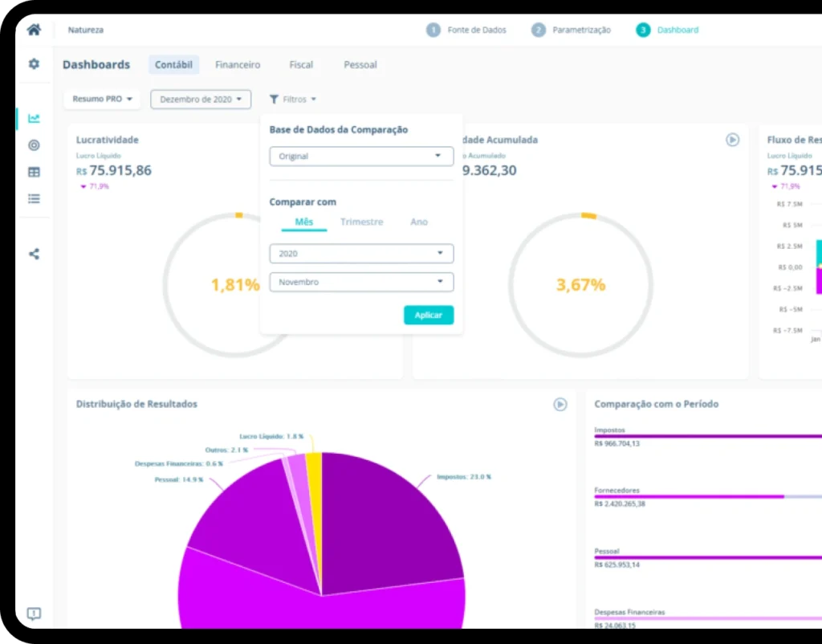The height and width of the screenshot is (644, 822).
Task: Click Fonte de Dados step label
Action: pyautogui.click(x=477, y=30)
